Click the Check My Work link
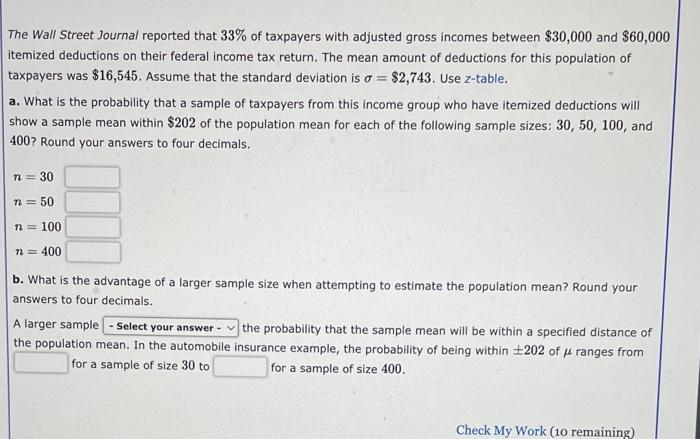This screenshot has width=700, height=439. tap(501, 430)
